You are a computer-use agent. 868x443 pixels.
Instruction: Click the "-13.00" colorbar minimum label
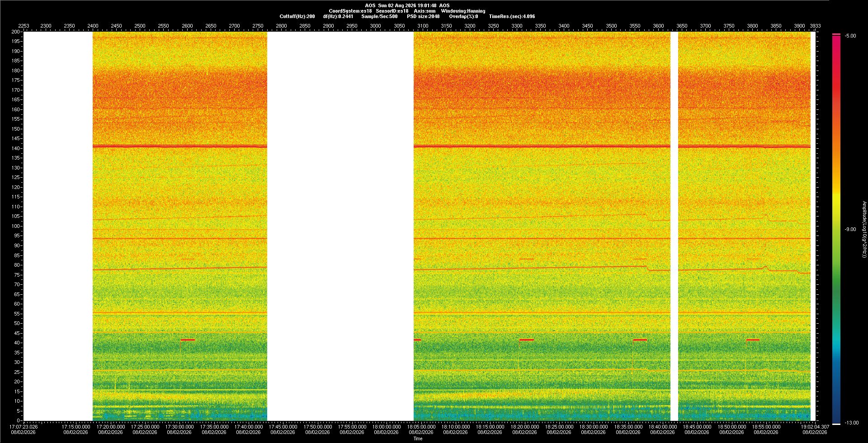(852, 423)
